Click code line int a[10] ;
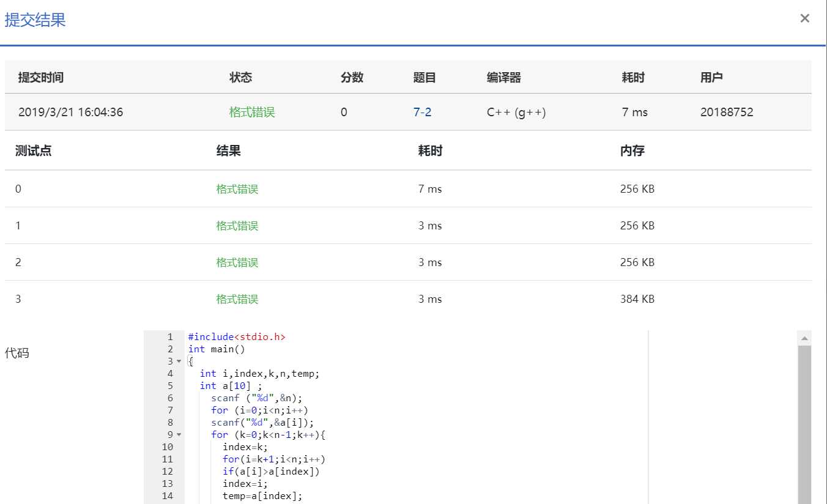Screen dimensions: 827x504 tap(231, 386)
